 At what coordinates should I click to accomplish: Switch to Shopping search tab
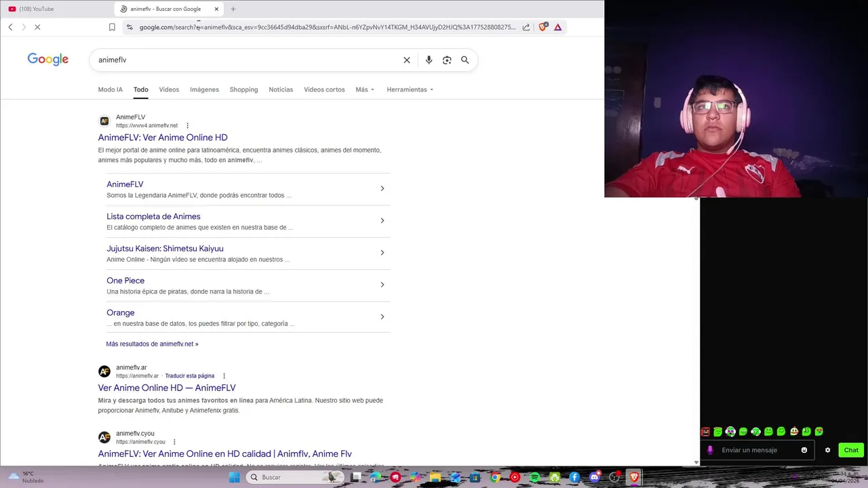point(243,89)
